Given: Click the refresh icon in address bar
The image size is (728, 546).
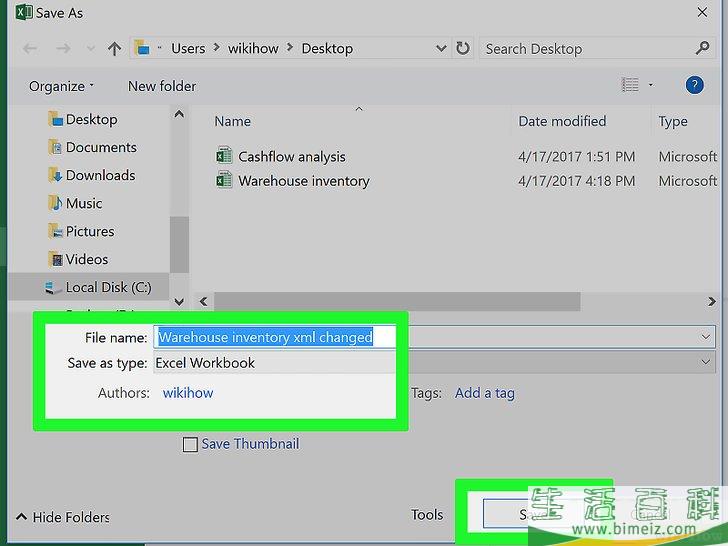Looking at the screenshot, I should point(462,48).
